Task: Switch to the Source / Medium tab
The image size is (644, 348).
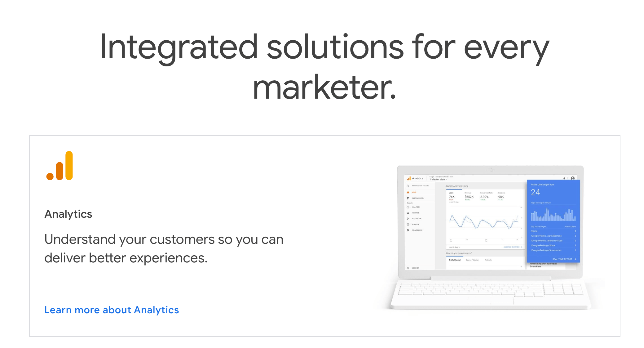Action: [473, 260]
